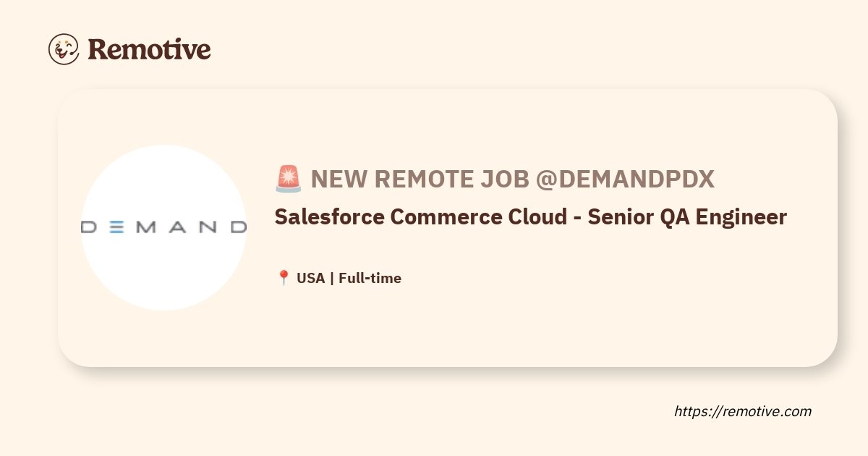Viewport: 868px width, 456px height.
Task: Click the NEW REMOTE JOB heading
Action: 420,179
